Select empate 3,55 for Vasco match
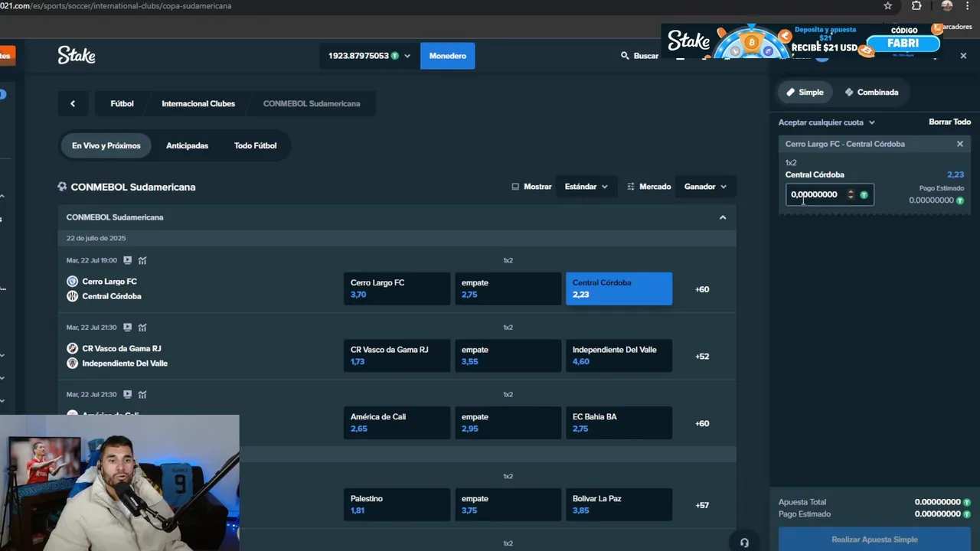 point(508,356)
